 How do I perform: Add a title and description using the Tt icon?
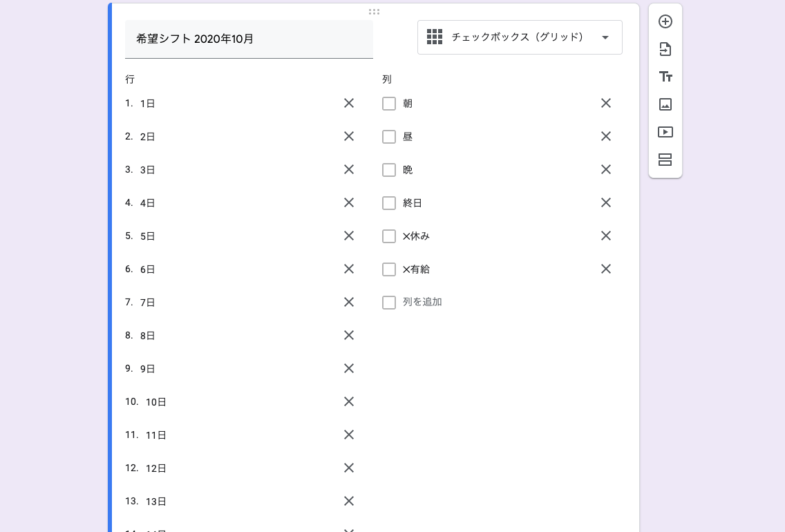tap(665, 77)
